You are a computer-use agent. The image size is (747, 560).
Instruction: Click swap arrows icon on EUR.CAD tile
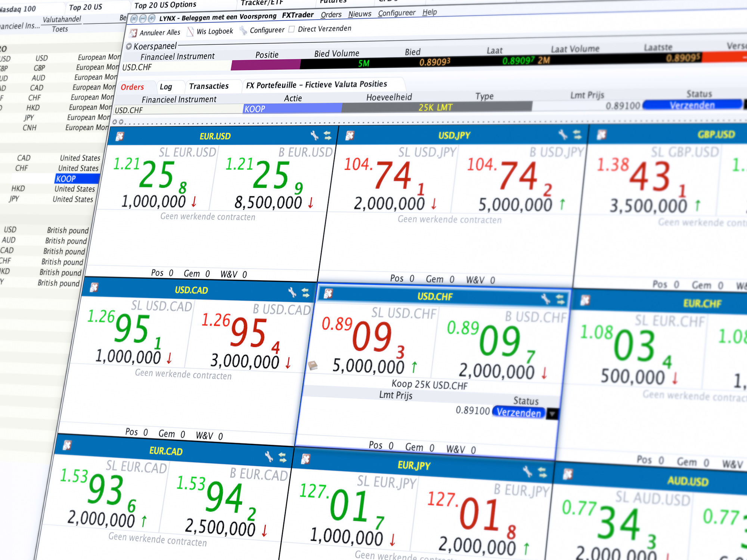(x=283, y=457)
